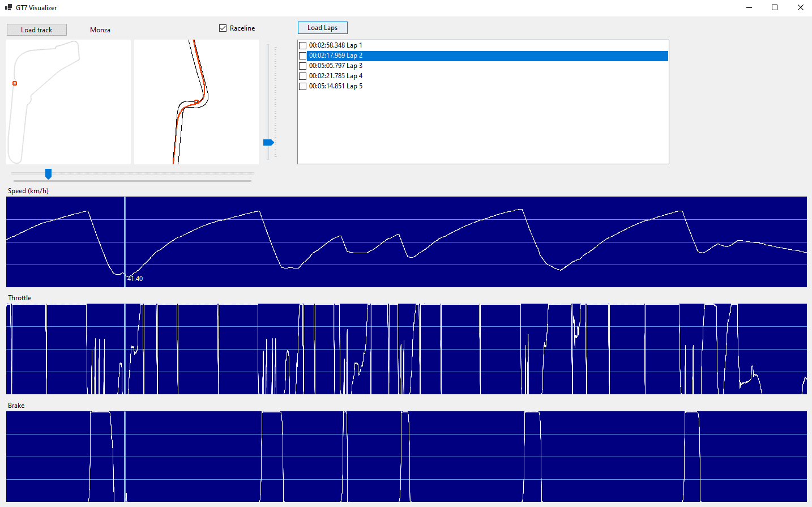Click the Speed (km/h) graph area
Screen dimensions: 812x507
tap(407, 242)
